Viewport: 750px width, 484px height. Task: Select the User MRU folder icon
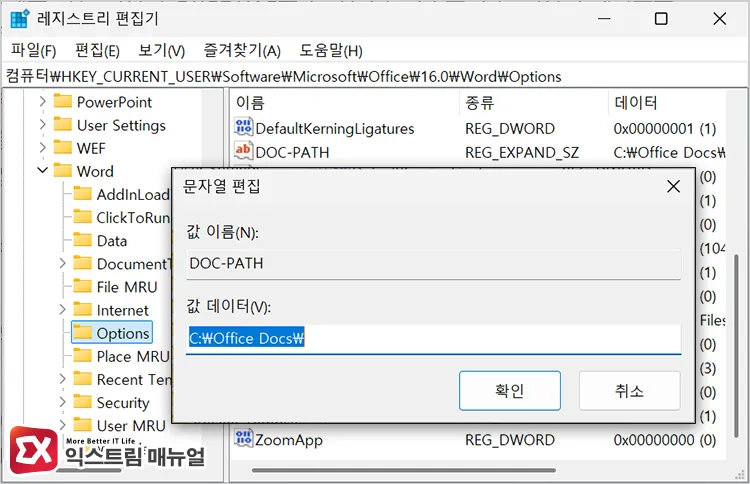[x=82, y=425]
